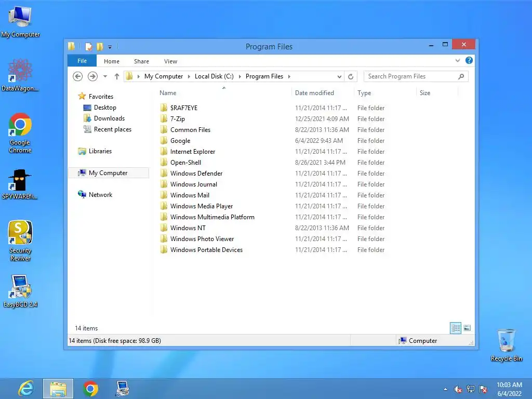This screenshot has width=532, height=399.
Task: Click the search magnifier icon
Action: (x=461, y=76)
